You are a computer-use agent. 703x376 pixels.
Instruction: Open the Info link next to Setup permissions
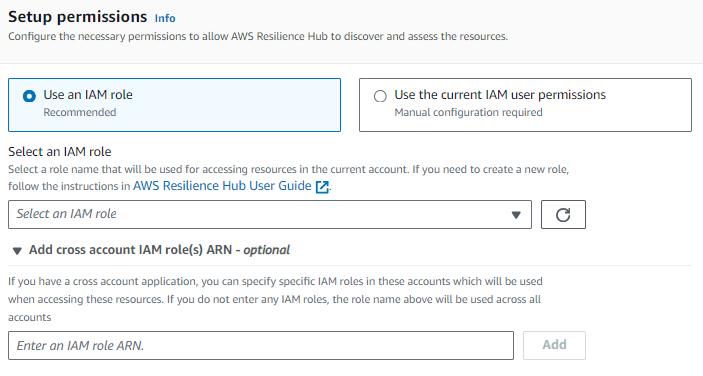click(x=165, y=18)
